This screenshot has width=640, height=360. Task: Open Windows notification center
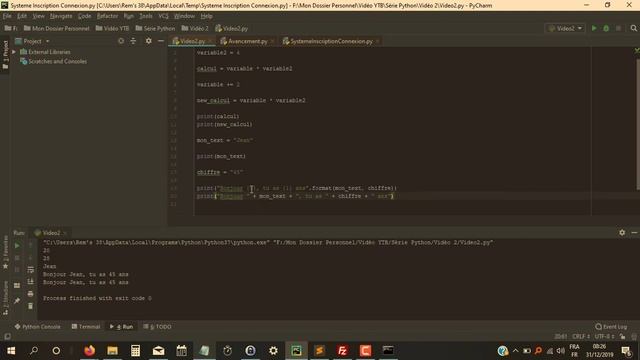pos(626,350)
